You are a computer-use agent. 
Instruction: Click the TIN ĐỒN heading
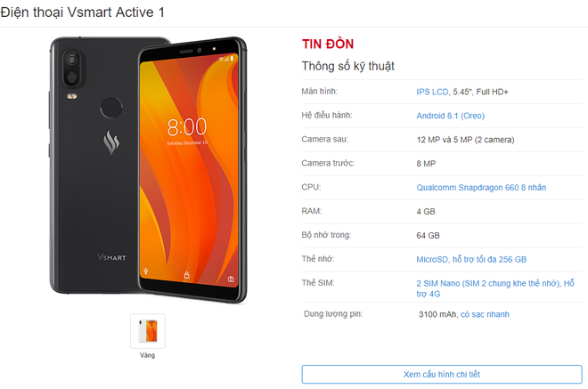click(328, 45)
